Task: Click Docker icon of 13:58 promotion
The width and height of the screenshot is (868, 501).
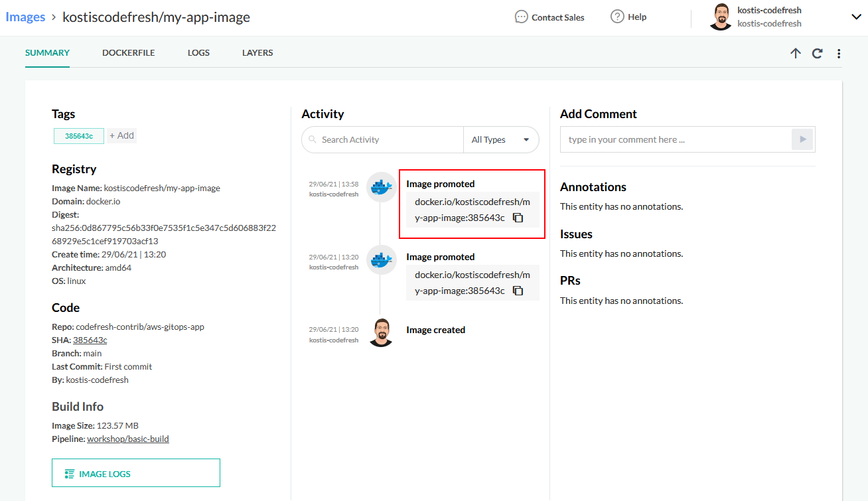Action: pyautogui.click(x=381, y=187)
